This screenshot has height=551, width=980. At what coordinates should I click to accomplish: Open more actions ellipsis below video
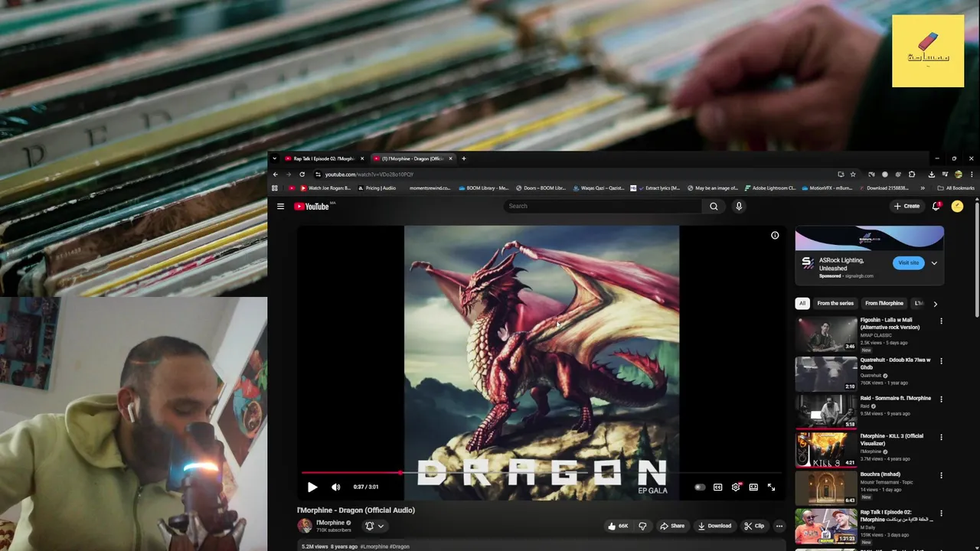tap(779, 526)
